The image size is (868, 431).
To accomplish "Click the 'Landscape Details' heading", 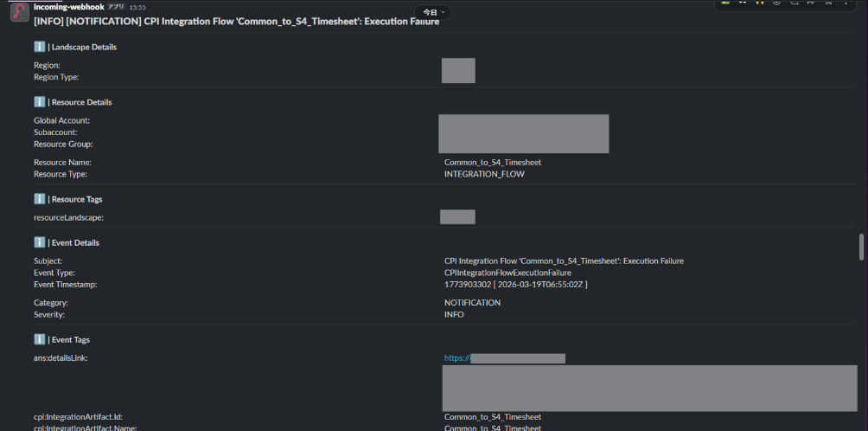I will coord(84,47).
